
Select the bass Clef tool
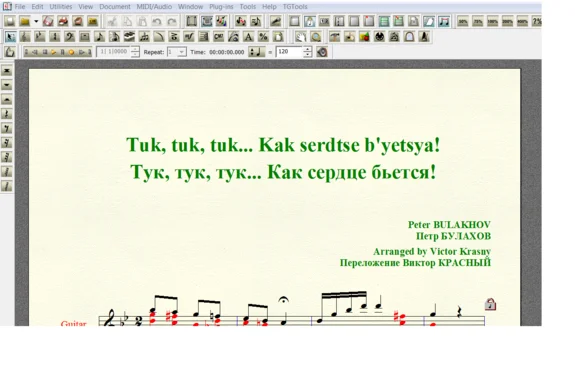click(x=69, y=37)
